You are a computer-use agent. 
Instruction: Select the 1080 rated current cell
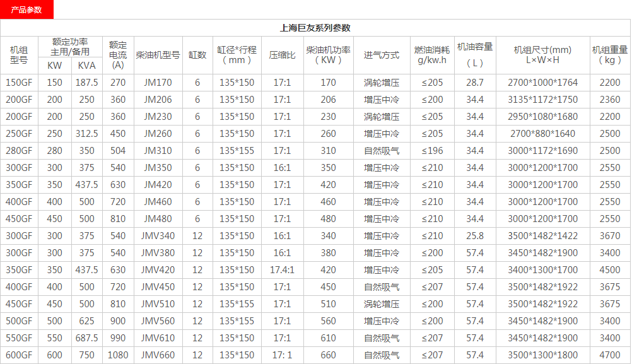(118, 355)
